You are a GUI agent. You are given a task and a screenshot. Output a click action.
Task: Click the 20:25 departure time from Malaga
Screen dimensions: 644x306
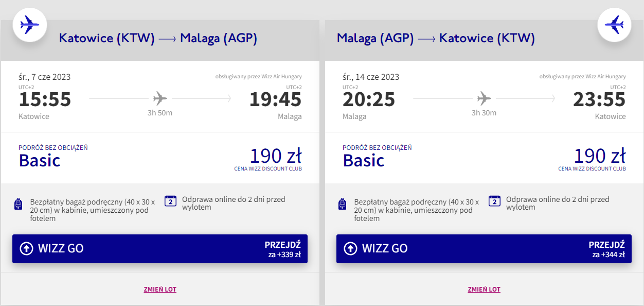(369, 99)
